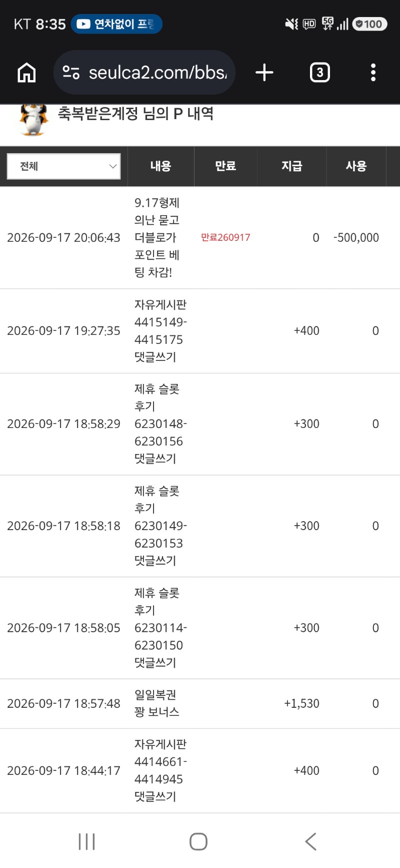Expand the 전체 filter dropdown
Image resolution: width=400 pixels, height=868 pixels.
point(63,166)
